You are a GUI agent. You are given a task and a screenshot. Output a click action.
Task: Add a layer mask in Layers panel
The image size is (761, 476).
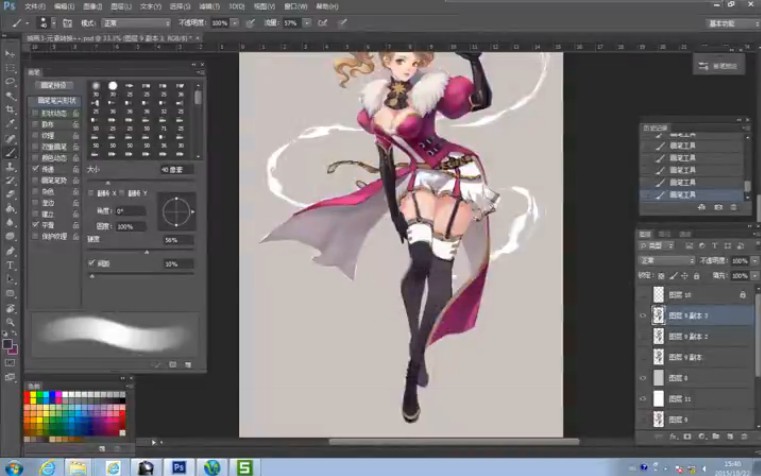[687, 437]
